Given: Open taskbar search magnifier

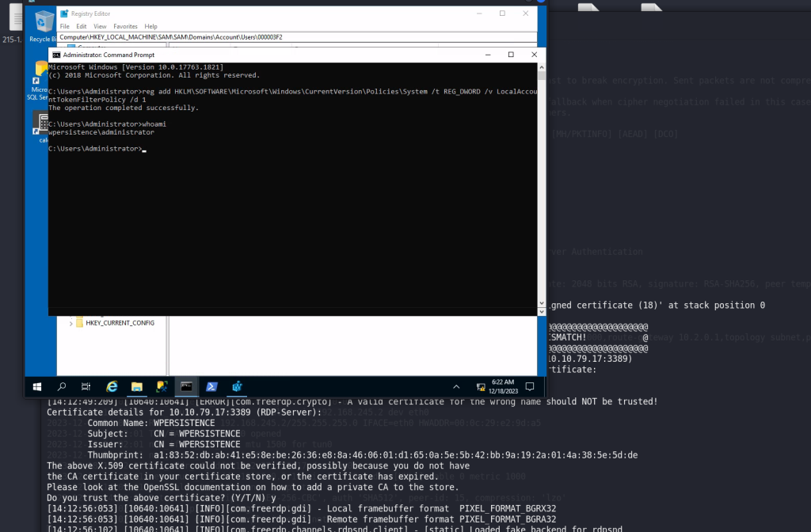Looking at the screenshot, I should tap(62, 386).
